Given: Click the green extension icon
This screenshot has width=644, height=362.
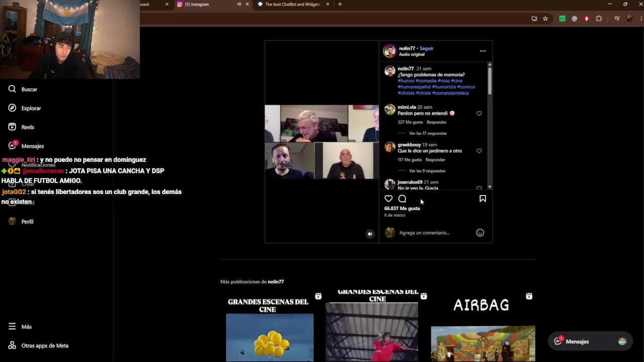Looking at the screenshot, I should coord(562,19).
